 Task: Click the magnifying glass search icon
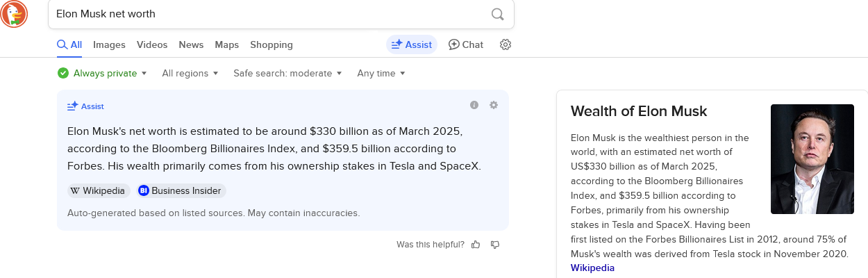tap(497, 14)
